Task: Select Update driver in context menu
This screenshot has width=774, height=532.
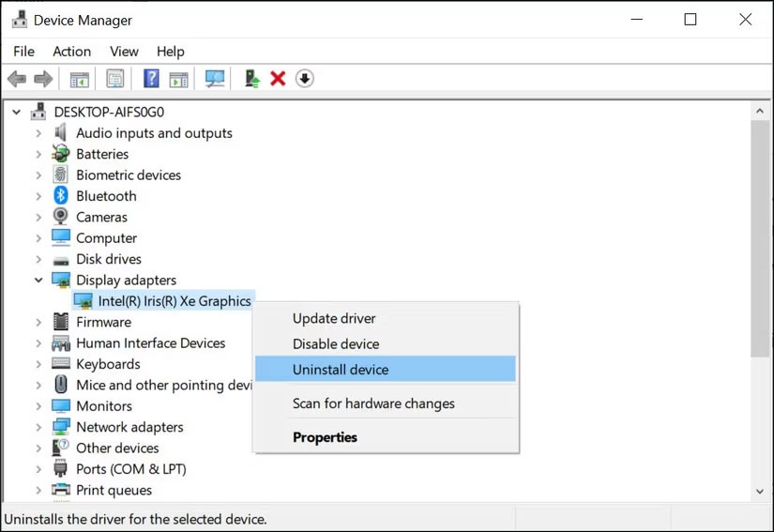Action: [x=334, y=318]
